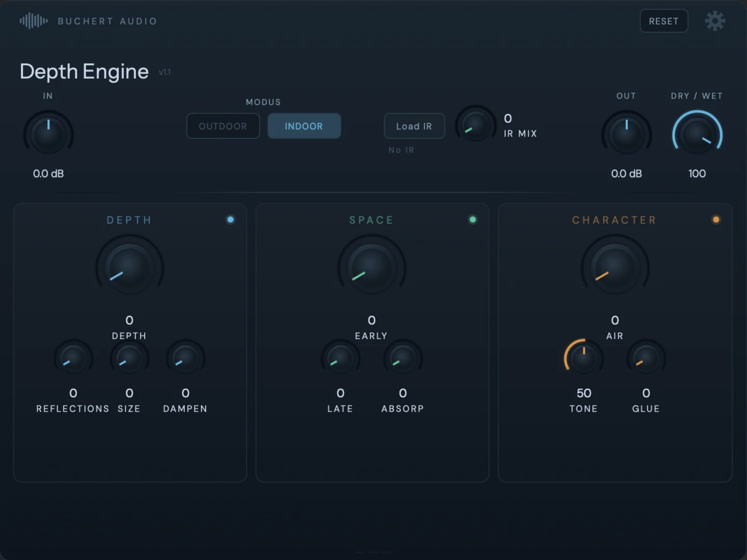Click the GLUE label
747x560 pixels.
click(646, 409)
